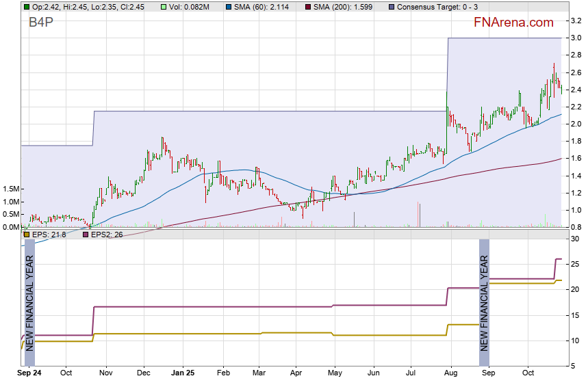Click the green OHLC price legend swatch
The width and height of the screenshot is (588, 387).
point(25,7)
